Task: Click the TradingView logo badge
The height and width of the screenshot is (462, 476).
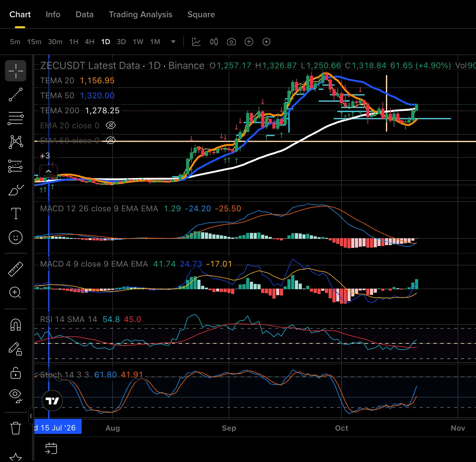Action: 52,401
